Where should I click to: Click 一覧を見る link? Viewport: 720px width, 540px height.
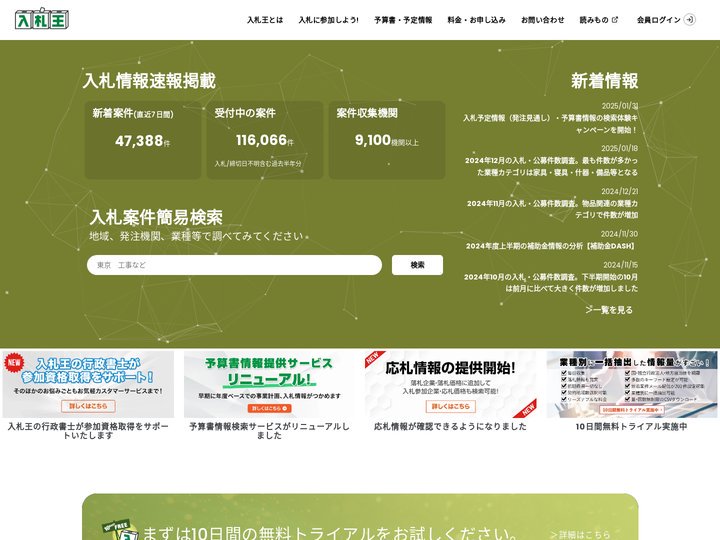[609, 310]
